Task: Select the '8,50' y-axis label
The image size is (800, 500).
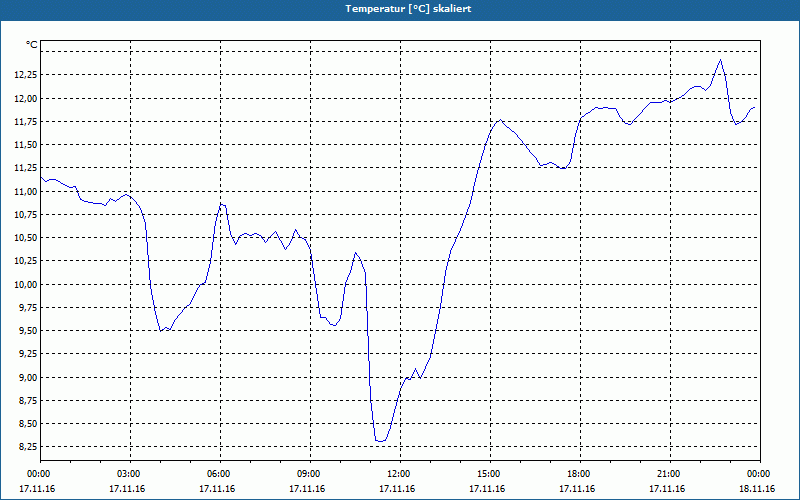Action: point(28,423)
